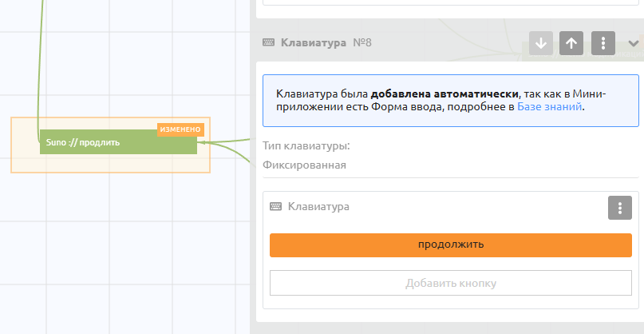644x334 pixels.
Task: Click the arrow connector on node's right edge
Action: [x=203, y=142]
